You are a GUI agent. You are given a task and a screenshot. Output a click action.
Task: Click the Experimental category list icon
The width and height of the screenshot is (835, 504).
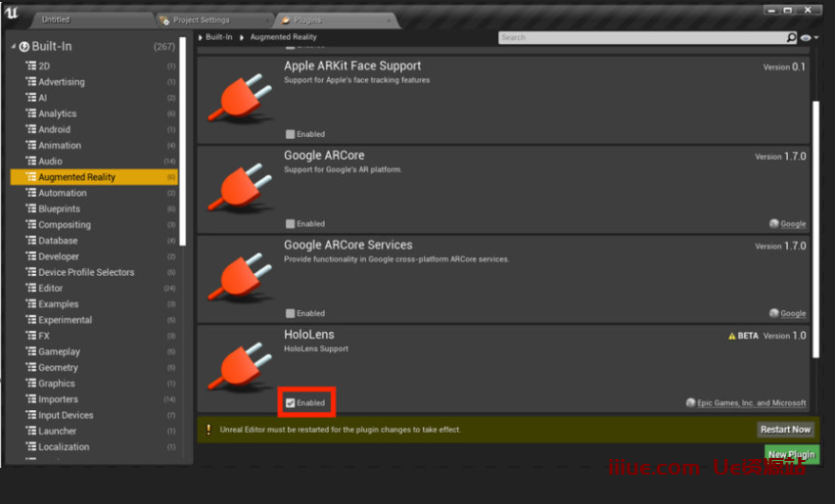pos(31,319)
